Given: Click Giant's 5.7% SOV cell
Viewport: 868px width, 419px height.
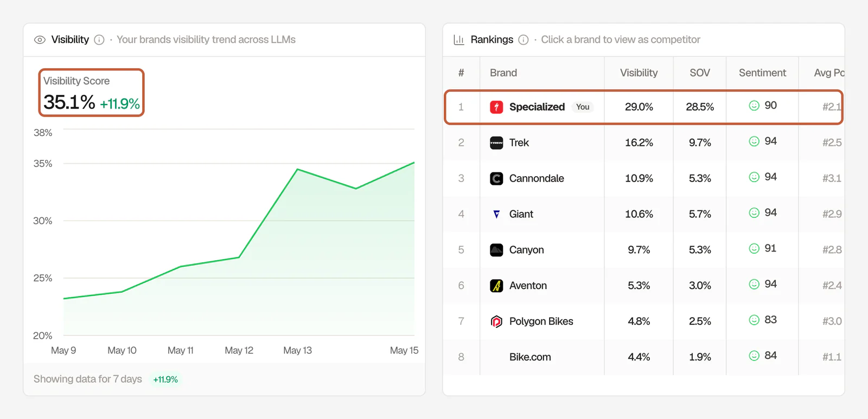Looking at the screenshot, I should pos(700,214).
